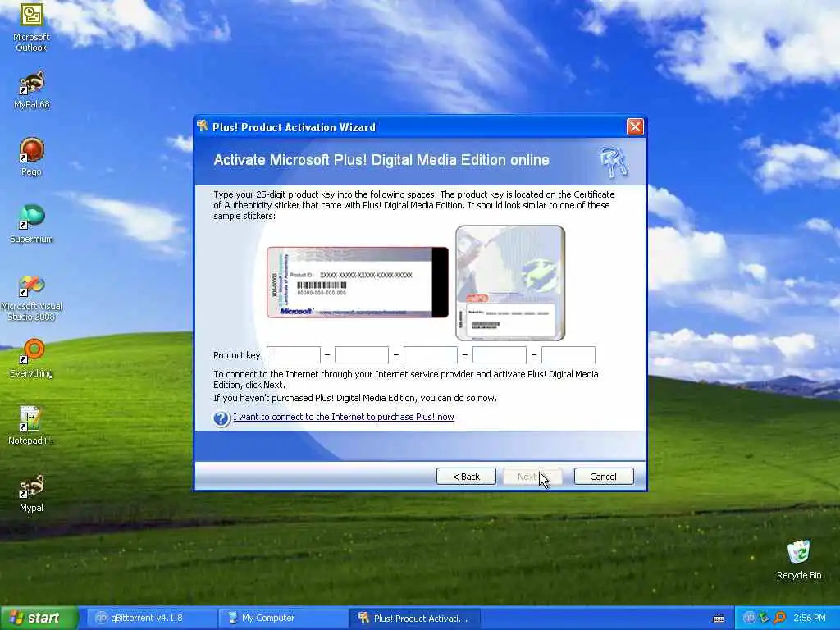
Task: Cancel the activation wizard
Action: coord(604,477)
